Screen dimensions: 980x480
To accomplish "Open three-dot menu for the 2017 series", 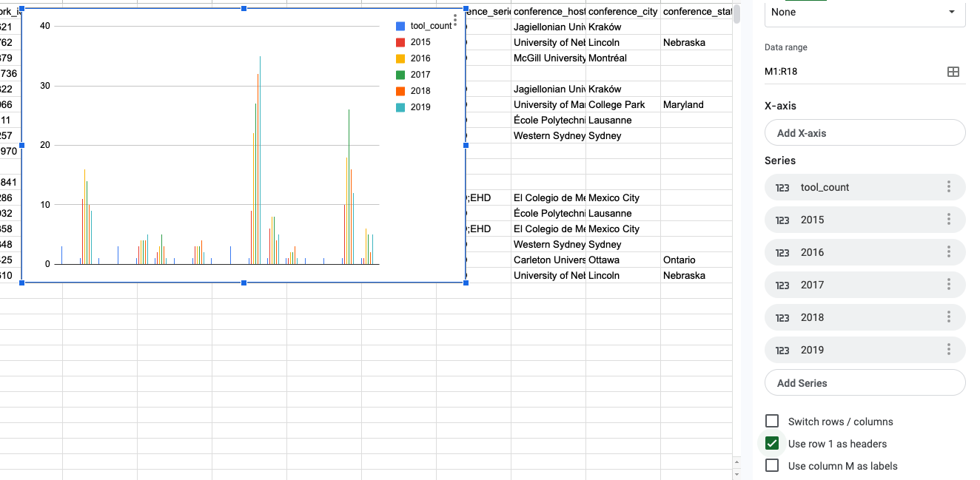I will pyautogui.click(x=948, y=285).
